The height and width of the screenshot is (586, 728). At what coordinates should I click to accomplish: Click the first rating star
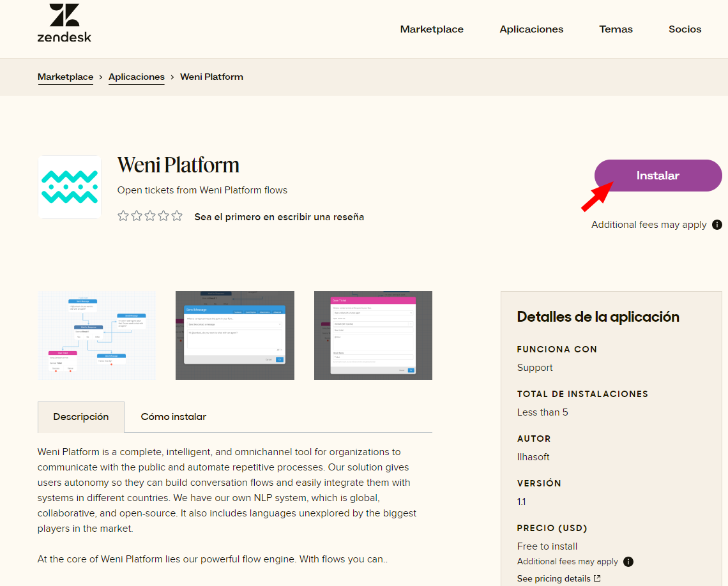coord(123,216)
